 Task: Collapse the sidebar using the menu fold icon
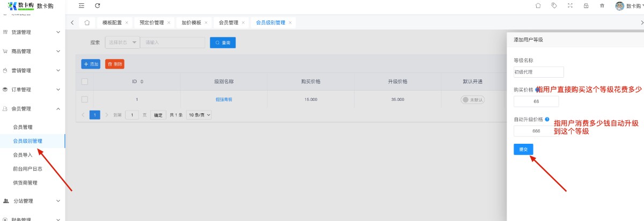[81, 5]
